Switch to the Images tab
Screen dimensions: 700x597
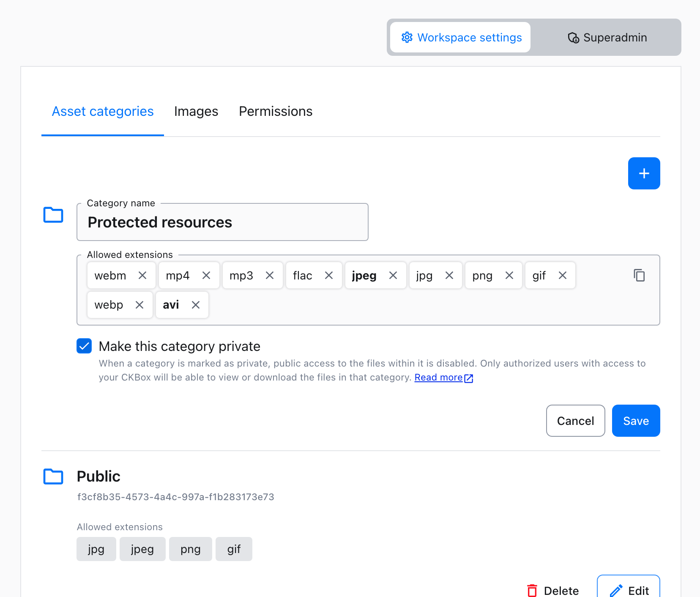(196, 111)
